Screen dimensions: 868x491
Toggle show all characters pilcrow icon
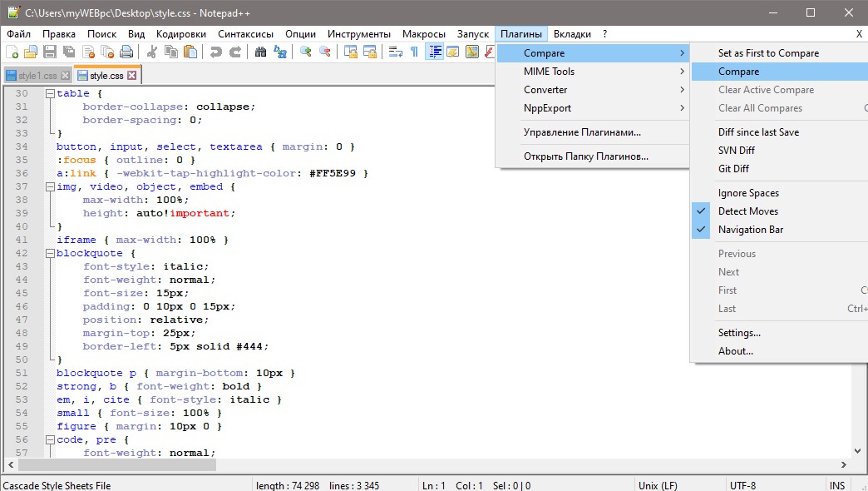click(414, 52)
